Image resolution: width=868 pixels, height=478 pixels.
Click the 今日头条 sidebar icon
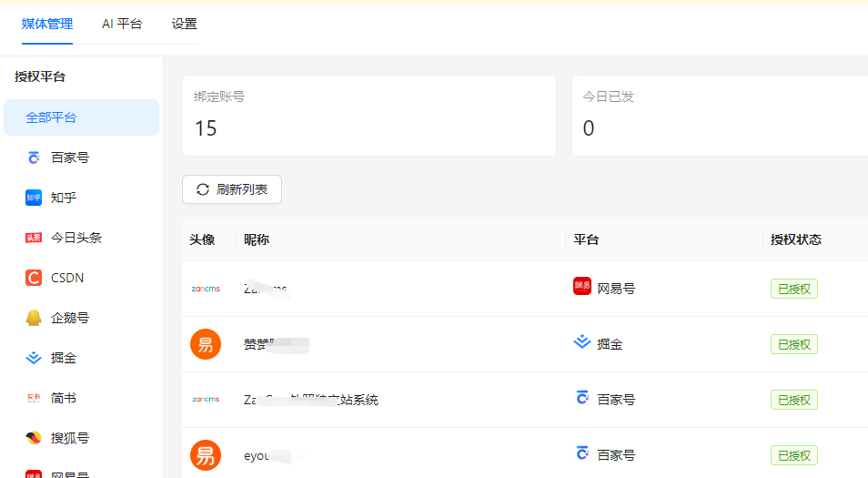pyautogui.click(x=34, y=238)
